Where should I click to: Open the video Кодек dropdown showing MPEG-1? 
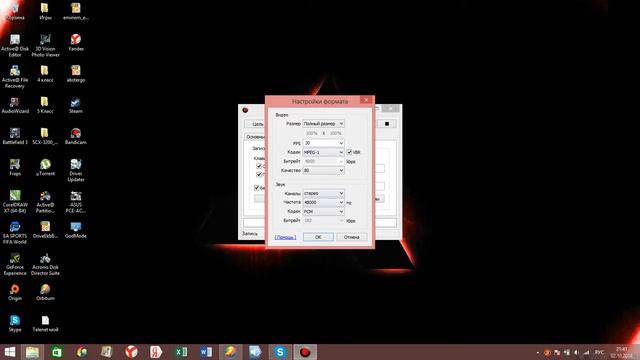point(323,152)
